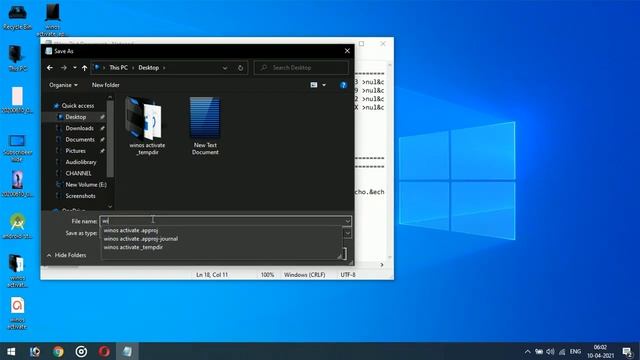Open the battery tray icon
Image resolution: width=640 pixels, height=360 pixels.
(539, 352)
